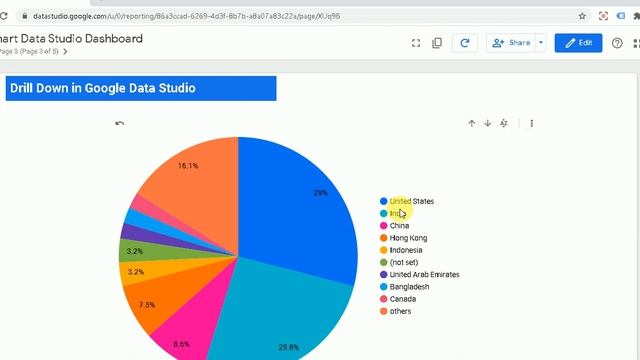The height and width of the screenshot is (360, 640).
Task: Click the India legend color dot
Action: pyautogui.click(x=383, y=213)
